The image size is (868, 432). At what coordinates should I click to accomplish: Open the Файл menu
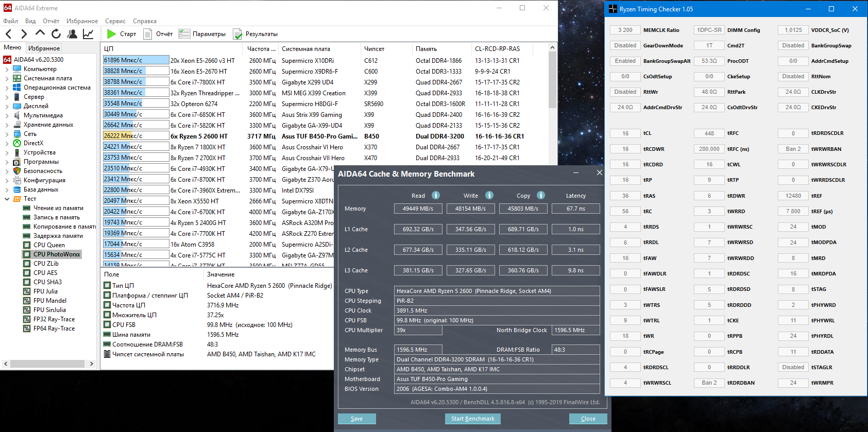point(10,21)
